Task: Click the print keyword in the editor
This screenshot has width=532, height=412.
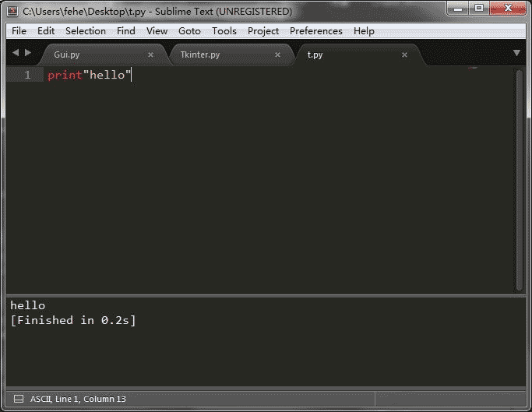Action: tap(65, 75)
